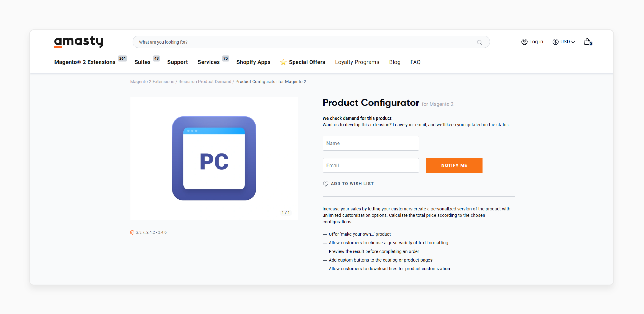This screenshot has height=314, width=644.
Task: Click the 43 badge on Suites
Action: click(x=156, y=58)
